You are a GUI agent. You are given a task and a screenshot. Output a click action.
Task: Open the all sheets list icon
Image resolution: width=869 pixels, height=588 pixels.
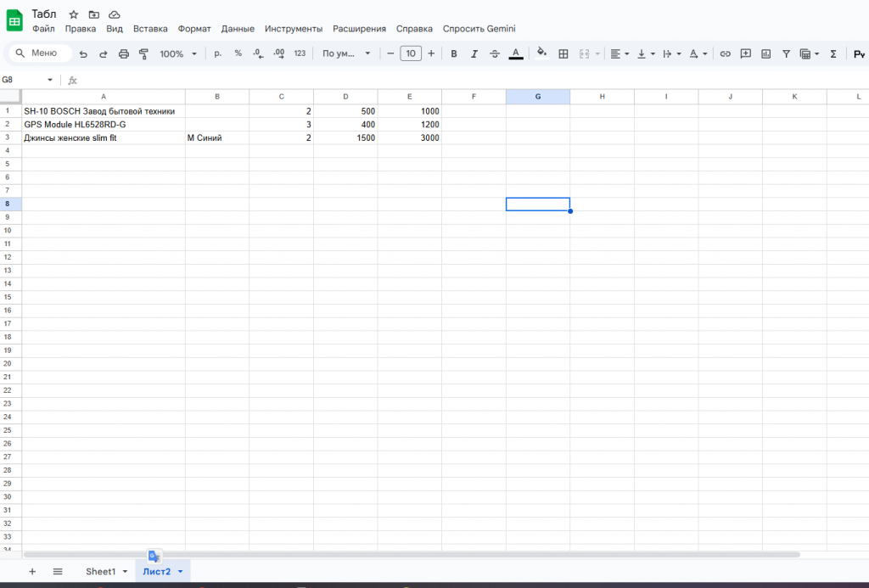(58, 571)
